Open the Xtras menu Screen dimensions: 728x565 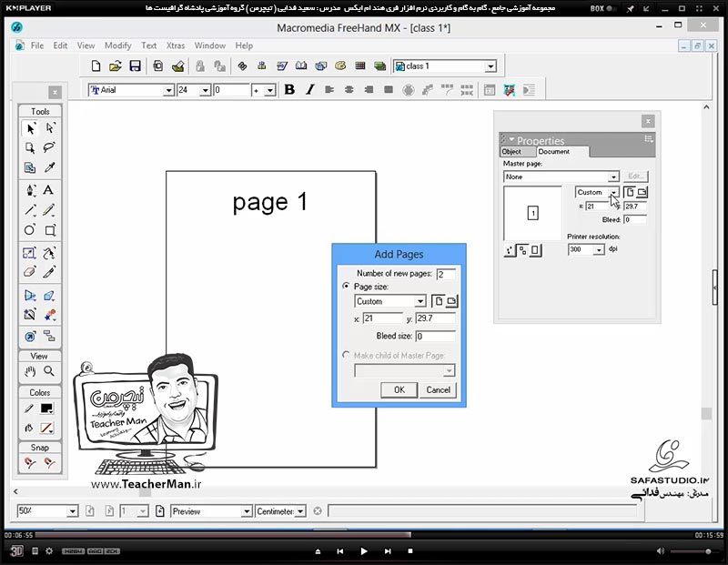point(176,45)
